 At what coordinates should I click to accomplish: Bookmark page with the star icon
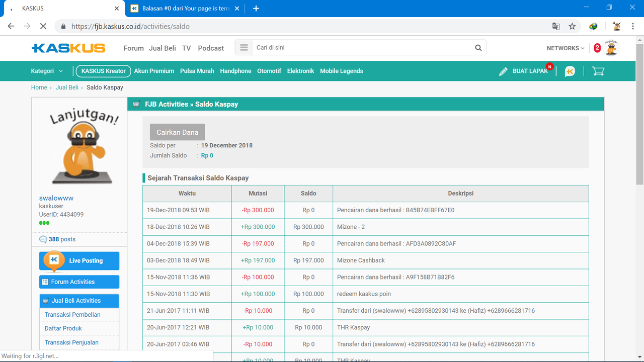point(572,26)
